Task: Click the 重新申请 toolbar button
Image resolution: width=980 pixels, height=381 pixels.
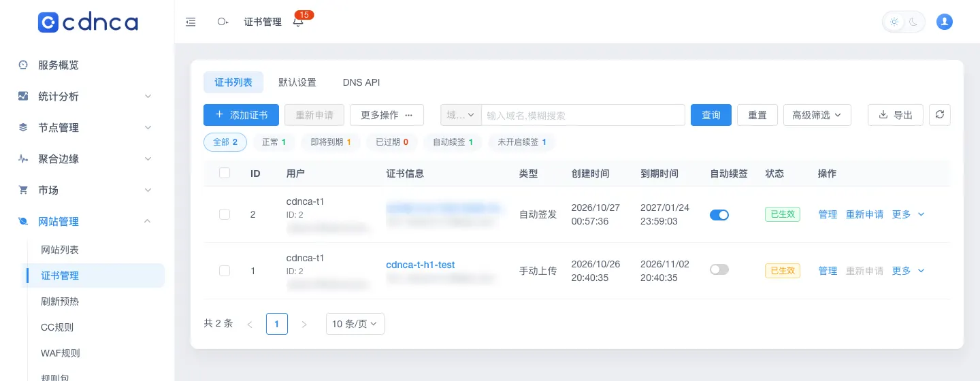Action: point(314,115)
